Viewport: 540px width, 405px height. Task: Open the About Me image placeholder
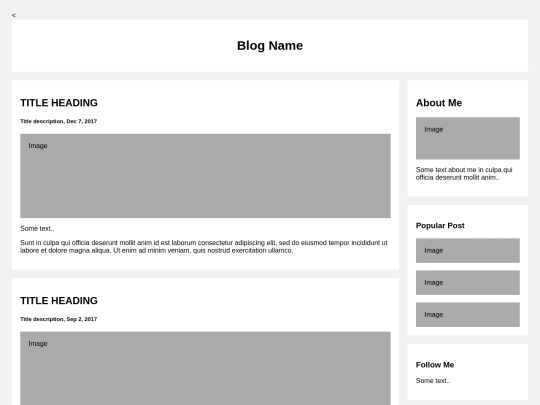[x=468, y=138]
